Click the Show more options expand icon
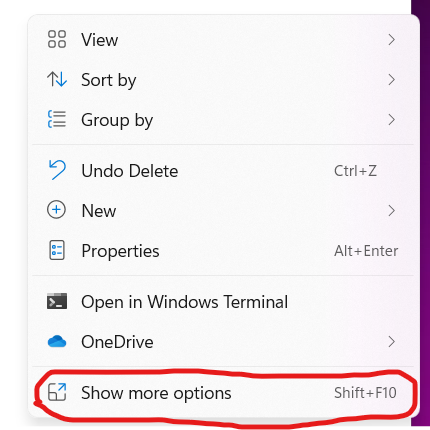This screenshot has width=430, height=430. (x=57, y=392)
